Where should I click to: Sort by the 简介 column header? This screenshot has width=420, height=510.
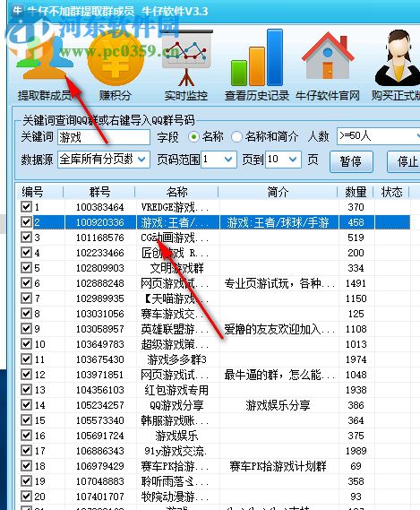(x=278, y=192)
